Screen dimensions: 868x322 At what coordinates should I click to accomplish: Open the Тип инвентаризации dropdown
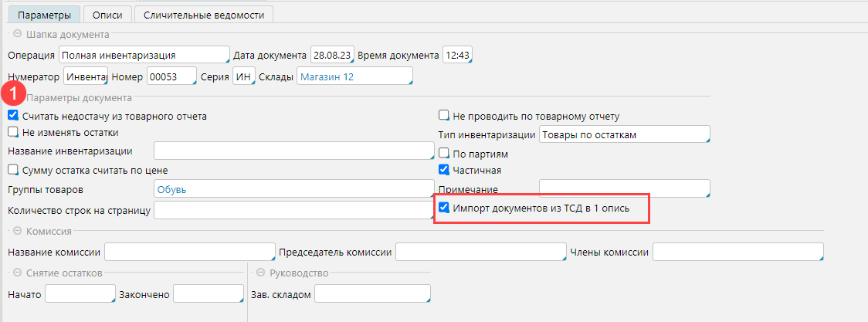pos(624,134)
